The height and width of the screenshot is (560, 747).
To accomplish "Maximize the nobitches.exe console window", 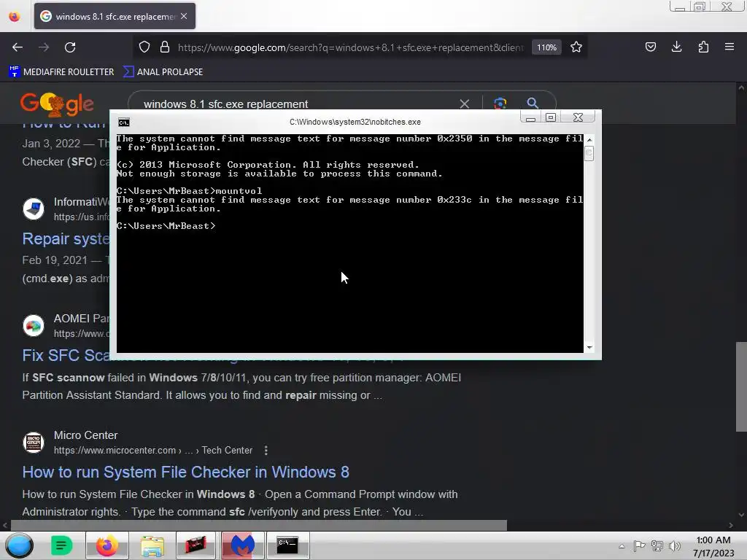I will coord(551,117).
